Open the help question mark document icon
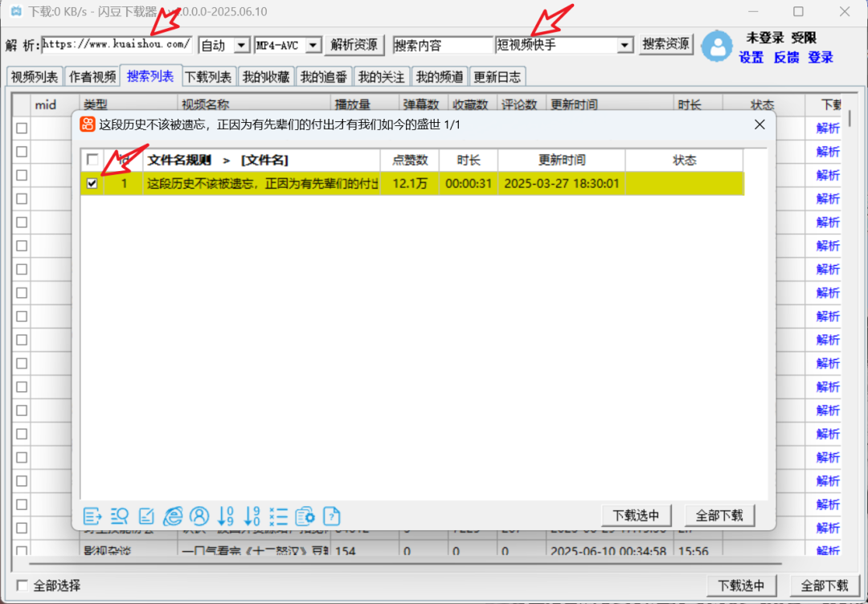868x604 pixels. click(x=331, y=516)
